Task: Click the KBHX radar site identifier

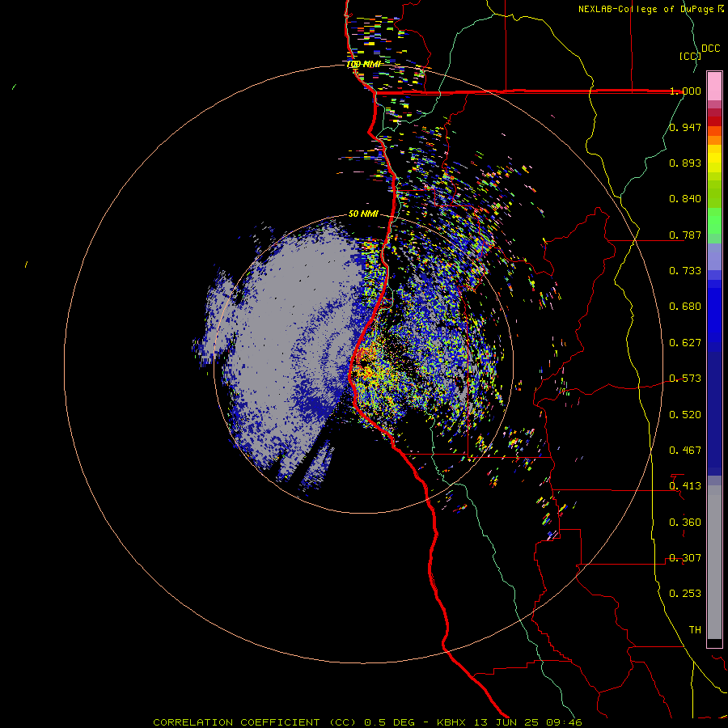Action: click(453, 722)
